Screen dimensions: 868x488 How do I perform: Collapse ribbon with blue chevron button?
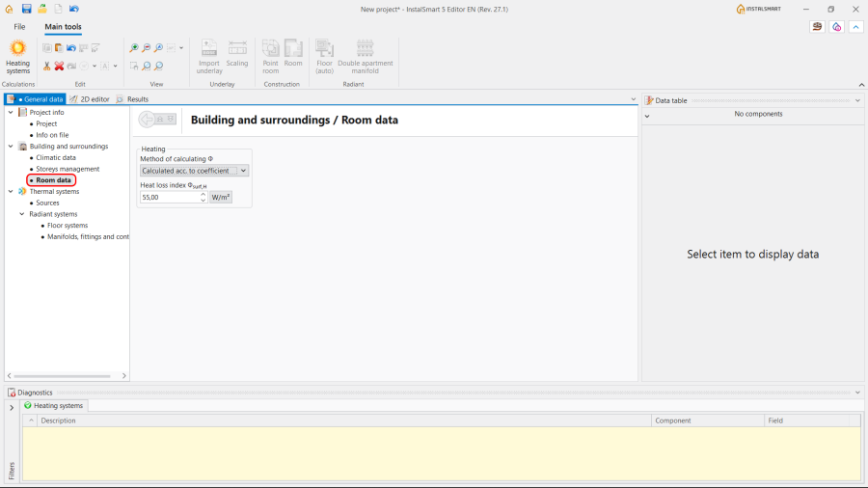[855, 27]
